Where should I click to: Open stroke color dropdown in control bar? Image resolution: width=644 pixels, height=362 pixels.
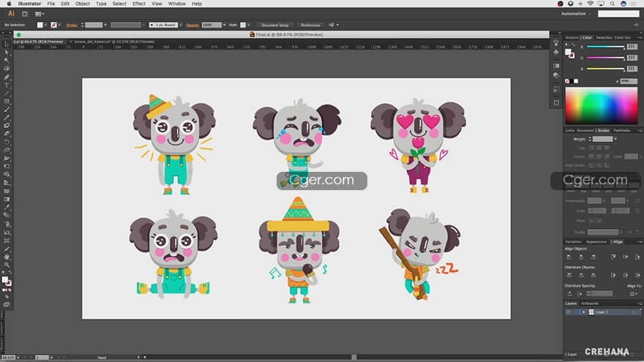coord(59,25)
